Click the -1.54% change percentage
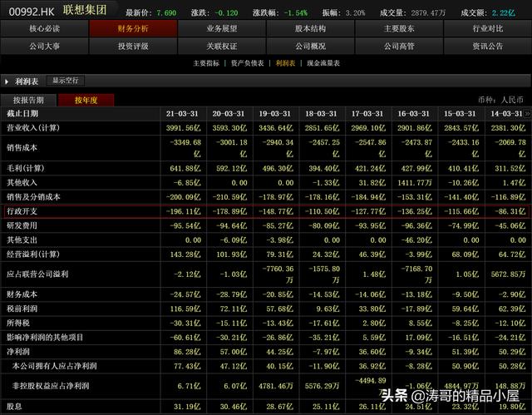 click(296, 13)
